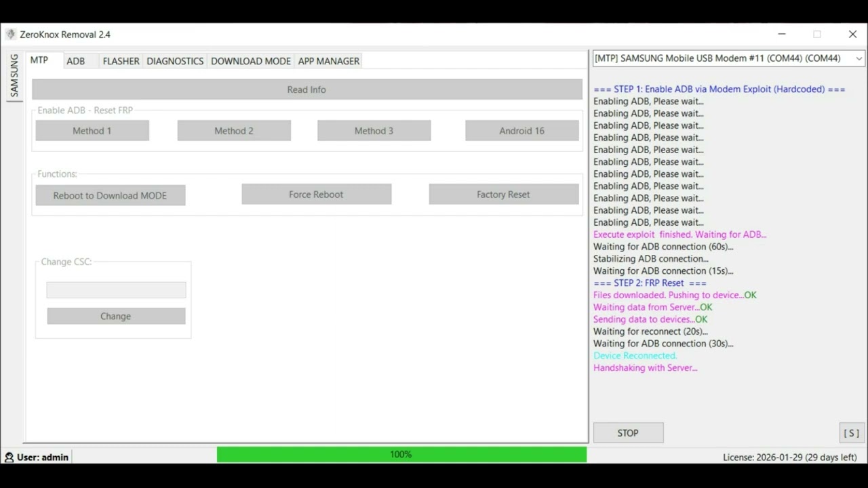Click 'Waiting data from Server...OK' log line
The image size is (868, 488).
coord(653,308)
